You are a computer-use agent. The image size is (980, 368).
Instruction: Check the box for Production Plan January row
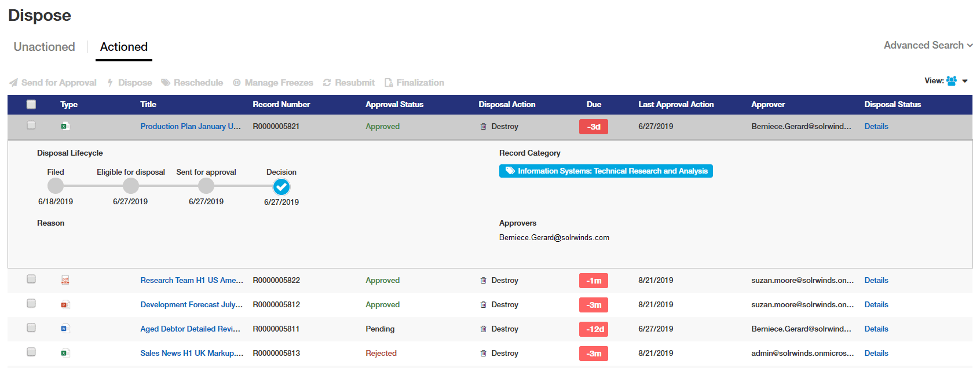[x=31, y=126]
